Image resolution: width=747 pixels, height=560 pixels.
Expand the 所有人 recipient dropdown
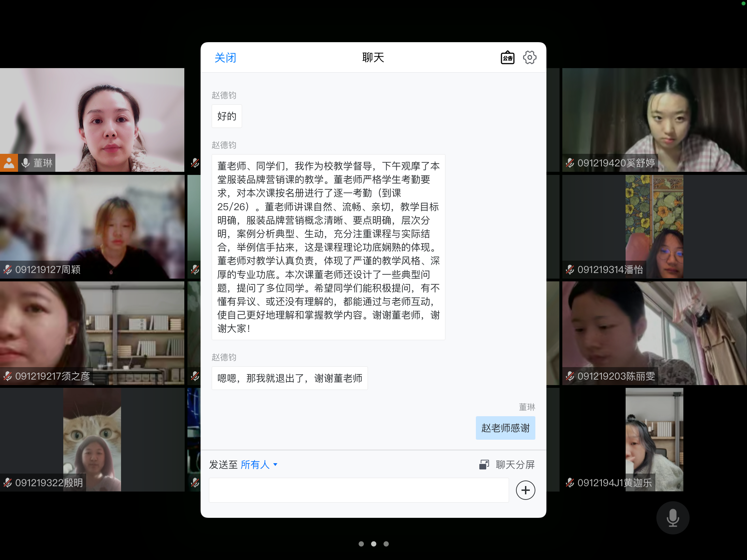point(255,465)
